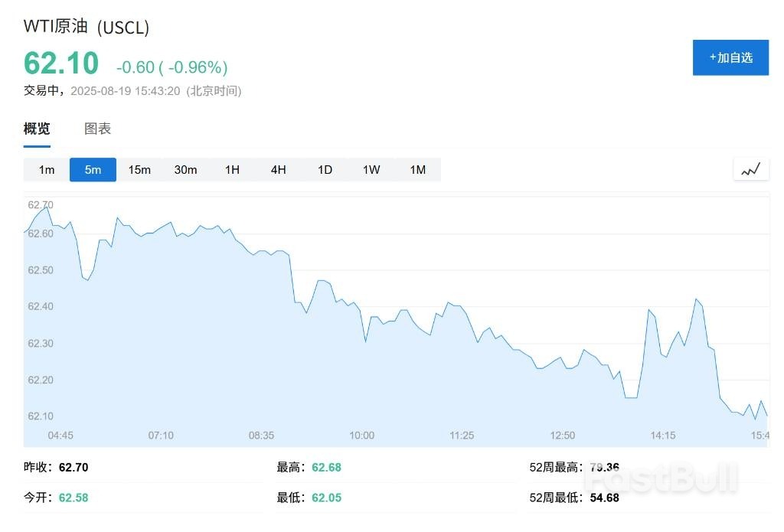Click the 今开 value 62.58

[73, 497]
